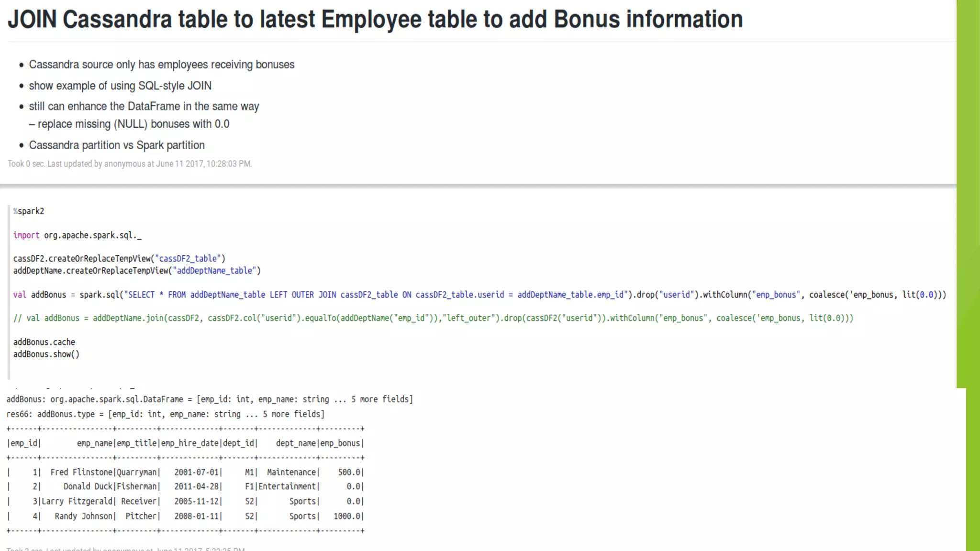The image size is (980, 551).
Task: Click the 'enhance the DataFrame' bullet
Action: (x=144, y=106)
